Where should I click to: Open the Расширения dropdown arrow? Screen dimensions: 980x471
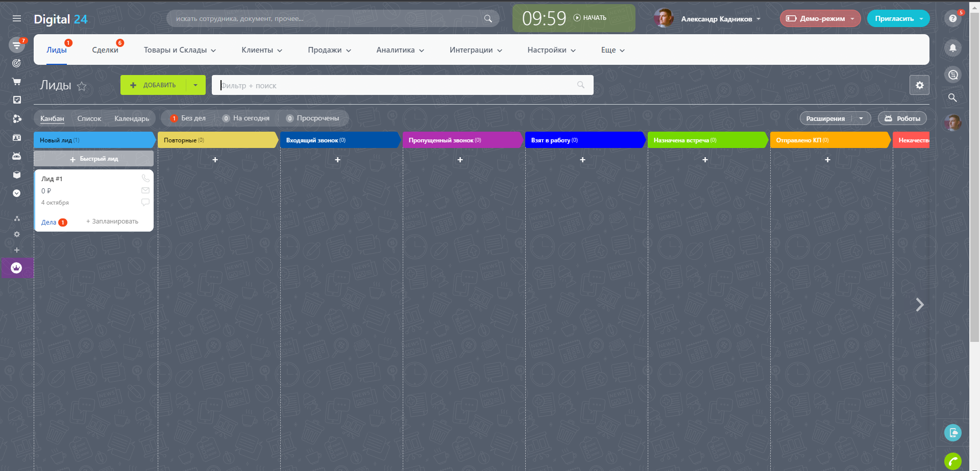861,118
